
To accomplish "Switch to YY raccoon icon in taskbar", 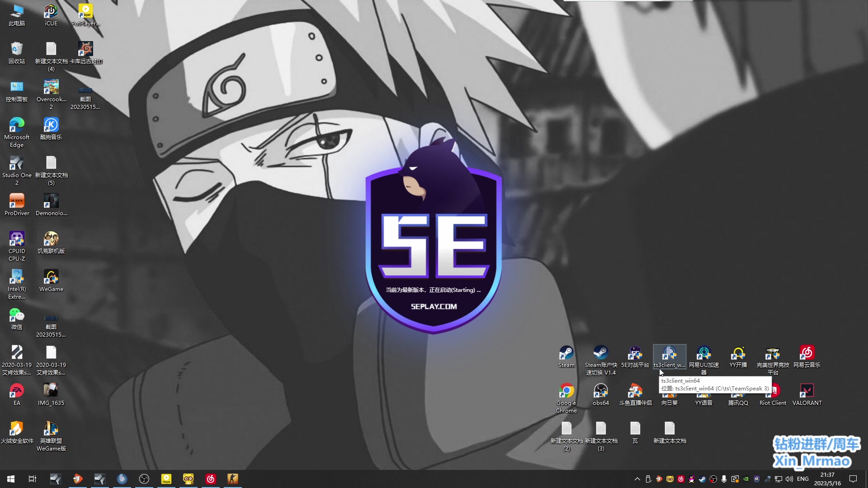I will pos(189,479).
